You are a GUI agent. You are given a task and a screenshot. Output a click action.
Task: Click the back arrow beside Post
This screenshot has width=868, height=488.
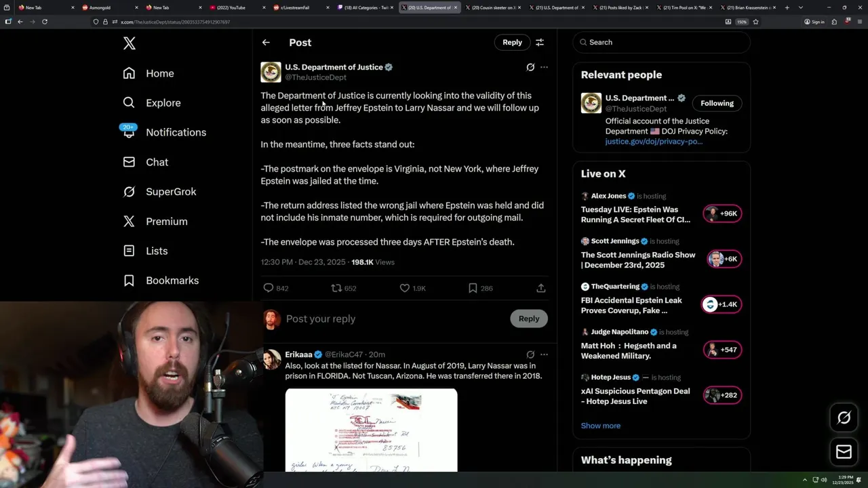266,42
